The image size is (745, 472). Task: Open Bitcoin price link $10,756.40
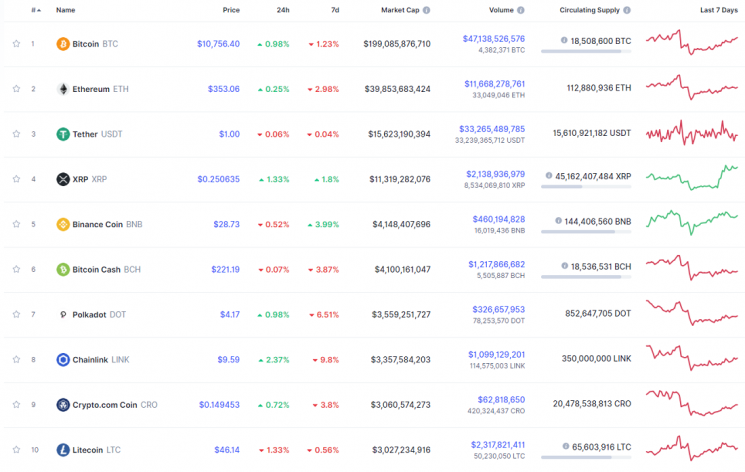click(x=218, y=44)
